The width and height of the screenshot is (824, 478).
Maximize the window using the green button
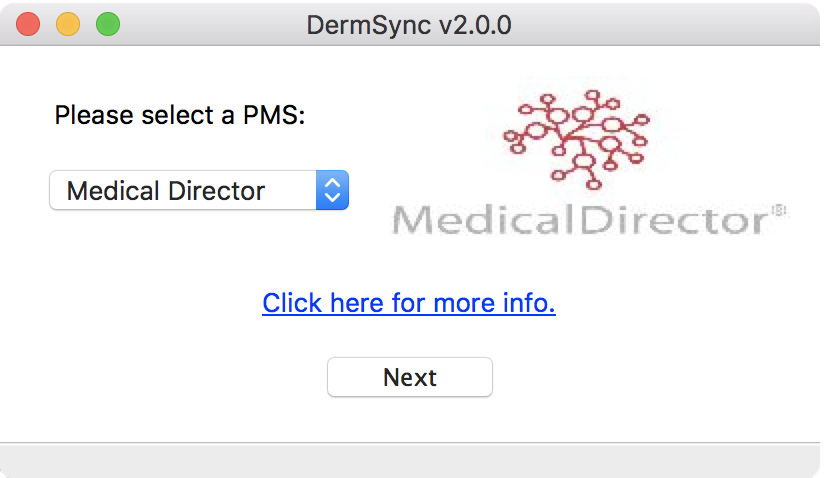(x=108, y=24)
